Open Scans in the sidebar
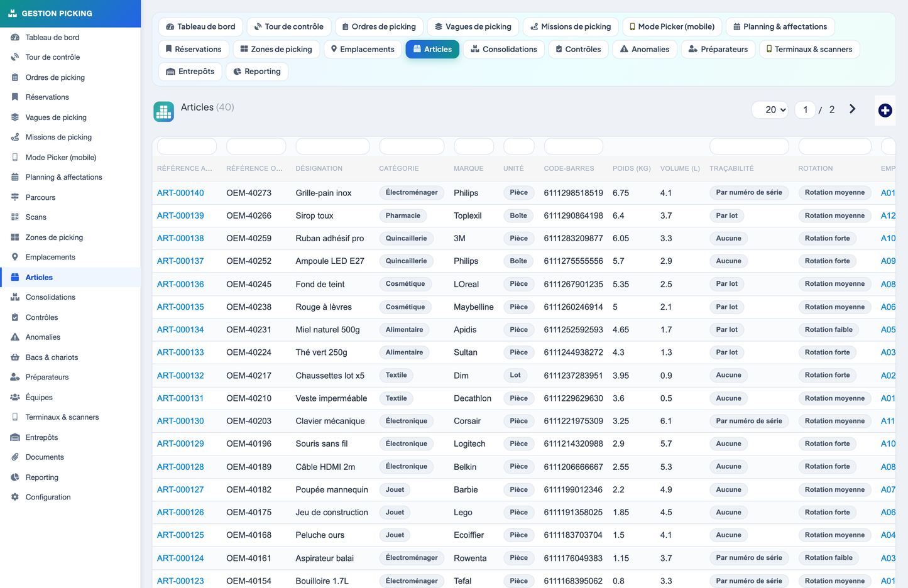Screen dimensions: 908x588 click(36, 217)
